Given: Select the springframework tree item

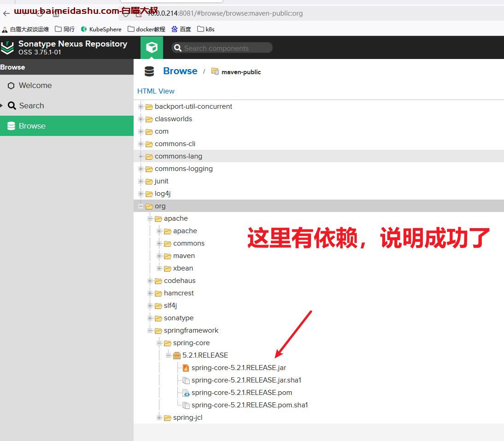Looking at the screenshot, I should click(191, 331).
